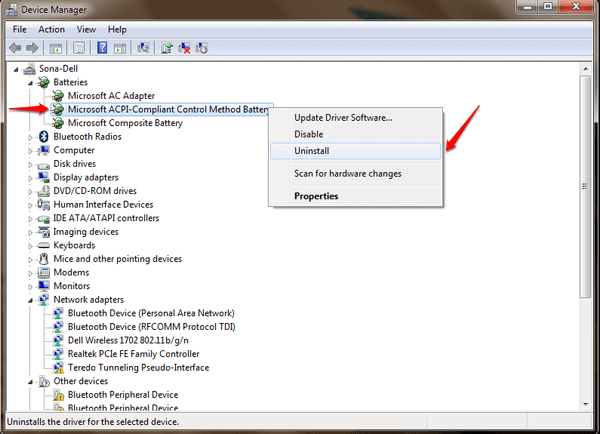Image resolution: width=600 pixels, height=434 pixels.
Task: Collapse the Network adapters category
Action: point(31,299)
